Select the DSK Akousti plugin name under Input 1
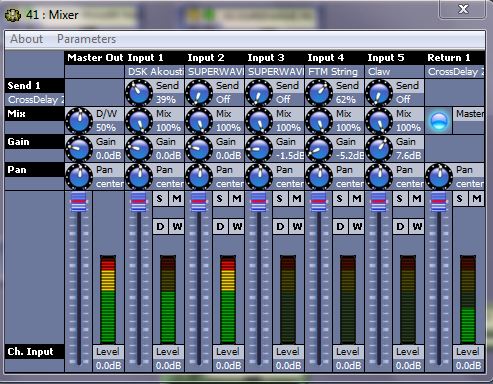The image size is (493, 384). click(155, 72)
